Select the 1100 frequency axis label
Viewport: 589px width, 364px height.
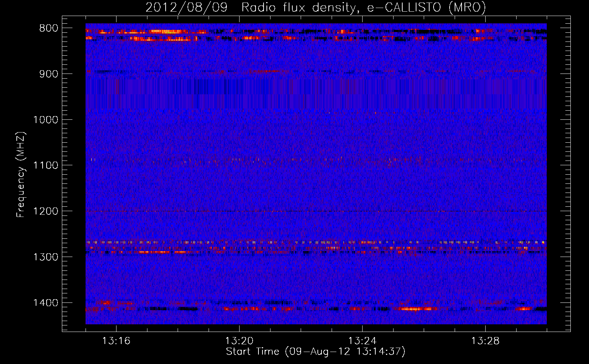tap(46, 166)
